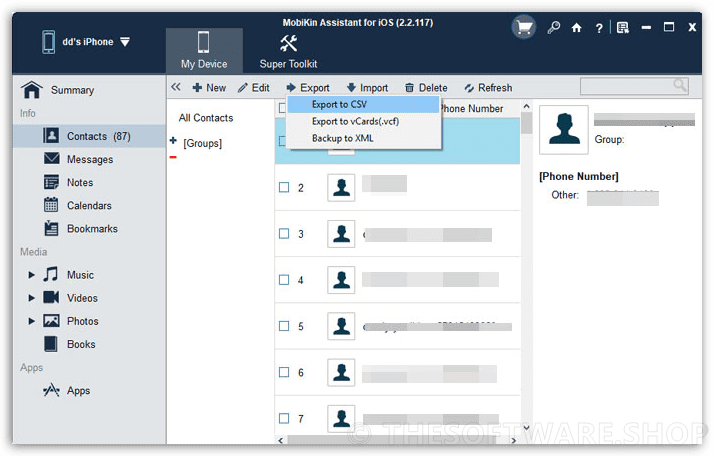The width and height of the screenshot is (714, 456).
Task: Click the key registration icon
Action: coord(553,27)
